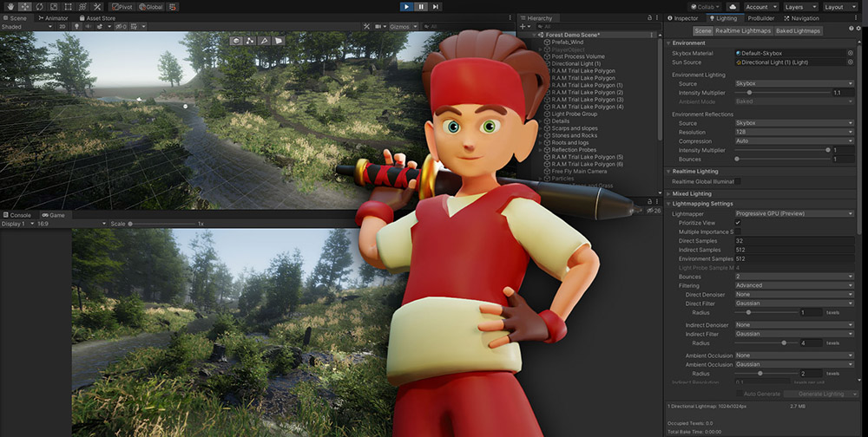Select the Rect tool
The width and height of the screenshot is (868, 437).
pos(68,7)
